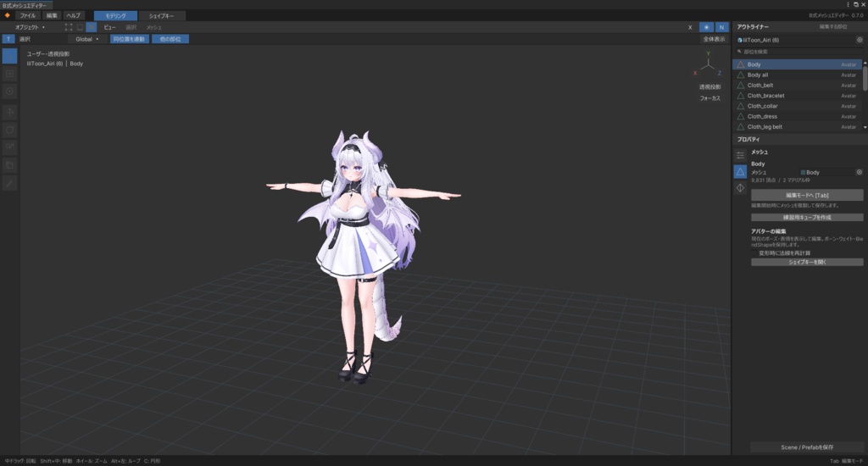Open the Global orientation dropdown
The image size is (868, 466).
point(87,39)
